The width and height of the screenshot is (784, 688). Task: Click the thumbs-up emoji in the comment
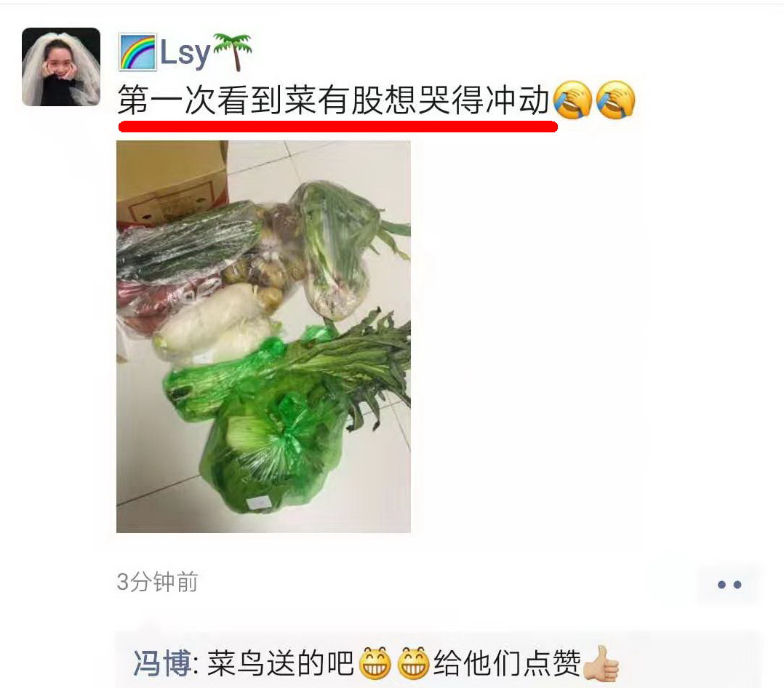(x=601, y=663)
